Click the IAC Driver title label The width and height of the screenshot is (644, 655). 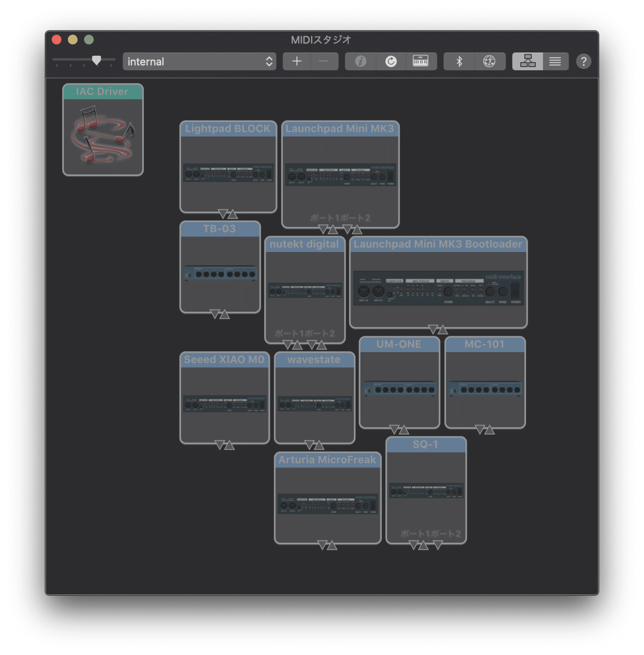(102, 92)
